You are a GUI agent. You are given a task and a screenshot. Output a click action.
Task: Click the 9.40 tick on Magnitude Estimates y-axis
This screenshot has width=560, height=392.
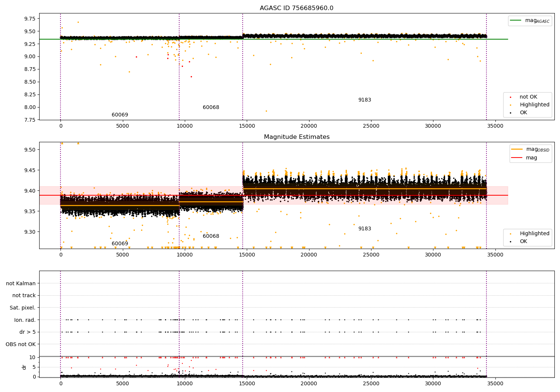coord(29,191)
